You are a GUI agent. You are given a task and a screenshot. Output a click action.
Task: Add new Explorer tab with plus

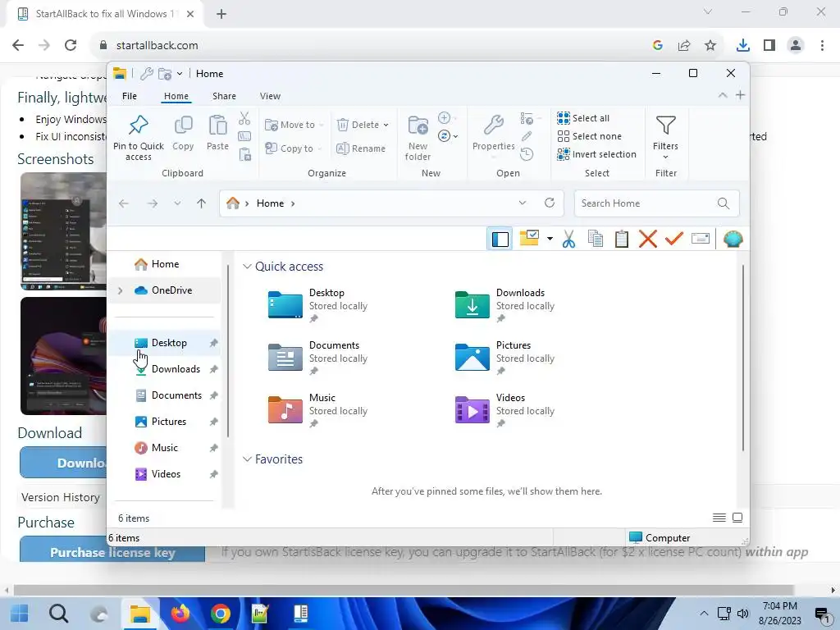(x=741, y=95)
